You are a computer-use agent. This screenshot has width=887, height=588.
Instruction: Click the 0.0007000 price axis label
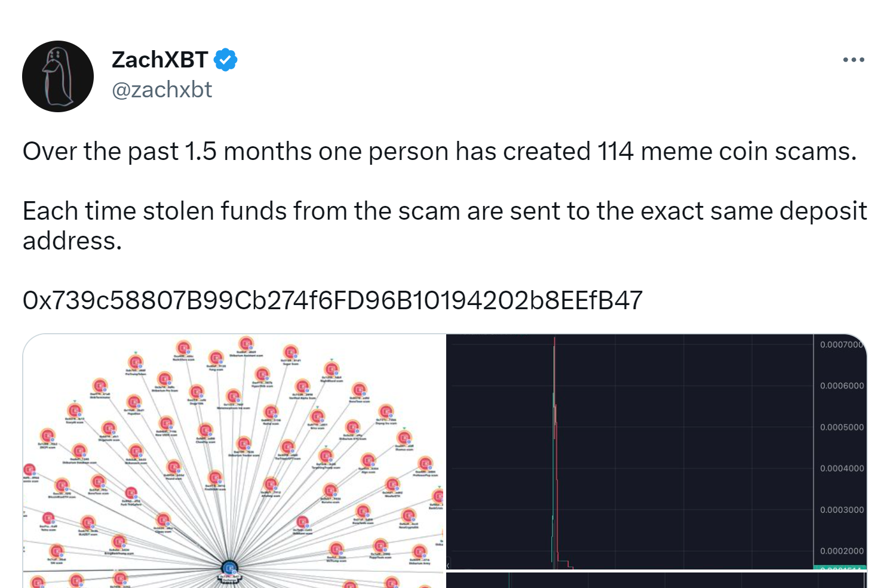tap(842, 344)
